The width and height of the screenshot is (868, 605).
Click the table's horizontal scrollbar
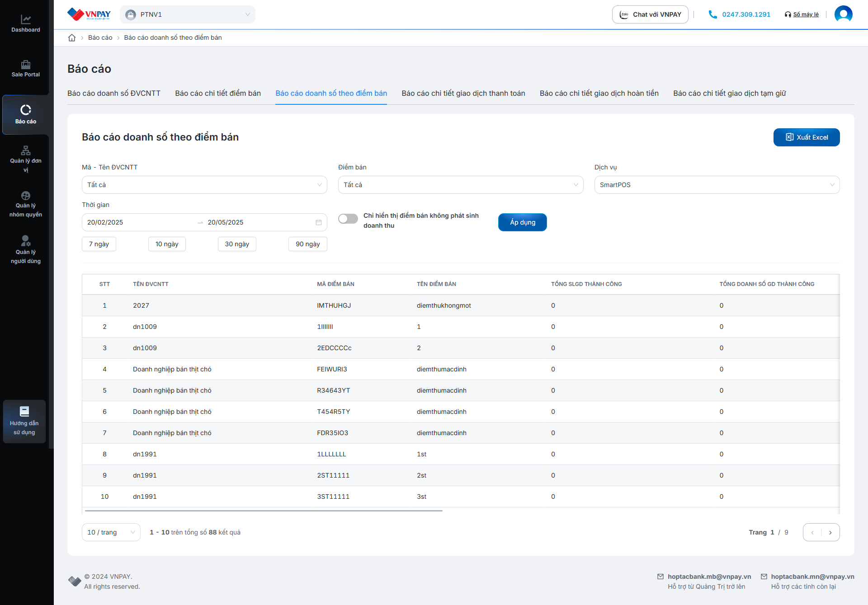click(x=264, y=511)
